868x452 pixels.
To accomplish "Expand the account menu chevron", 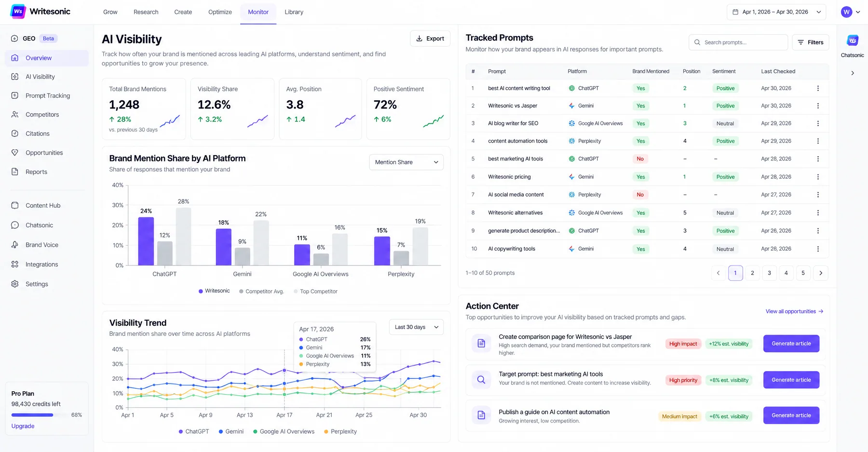I will click(x=858, y=12).
